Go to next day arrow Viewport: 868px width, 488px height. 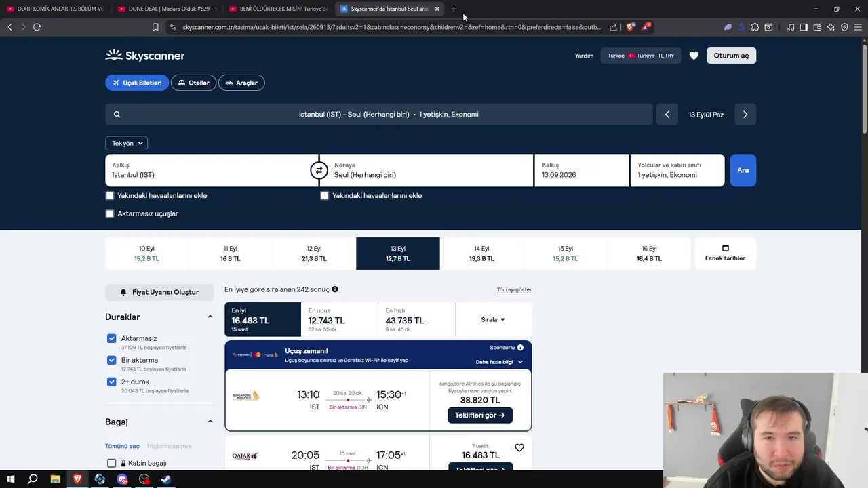point(745,115)
